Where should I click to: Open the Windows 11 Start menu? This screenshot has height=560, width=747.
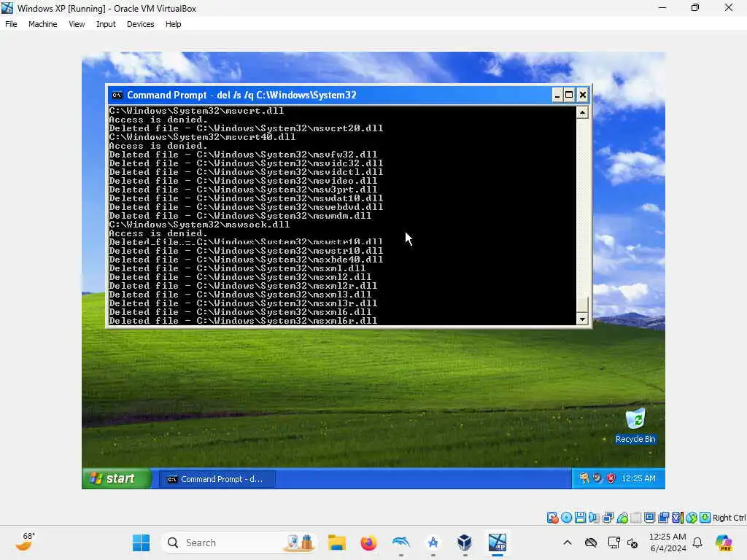coord(141,542)
